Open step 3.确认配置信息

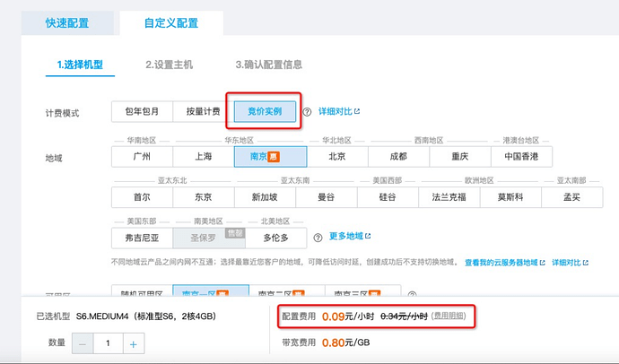coord(269,65)
